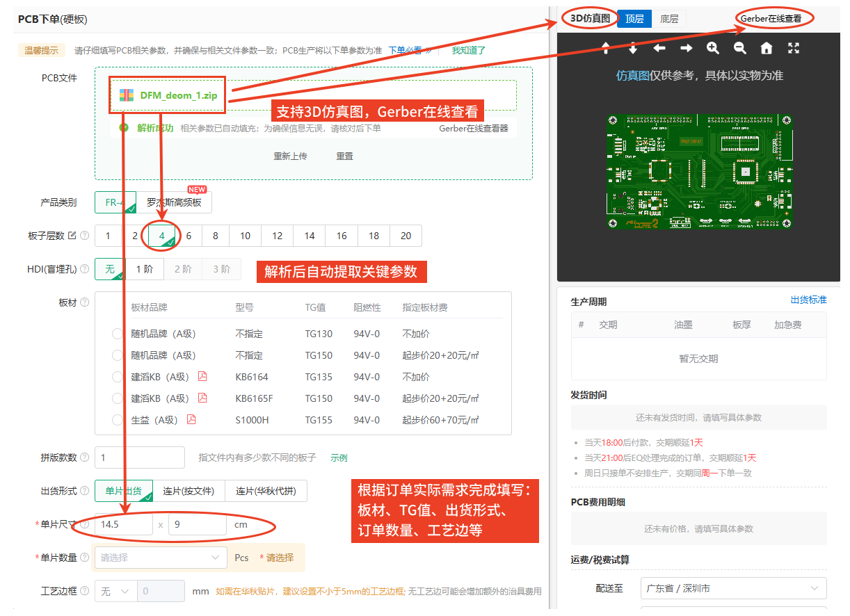
Task: Click the pan down arrow icon in viewer
Action: coord(633,48)
